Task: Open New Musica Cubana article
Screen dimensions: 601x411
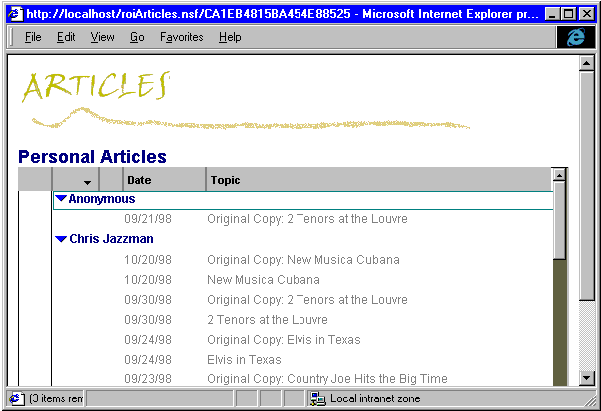Action: click(x=263, y=280)
